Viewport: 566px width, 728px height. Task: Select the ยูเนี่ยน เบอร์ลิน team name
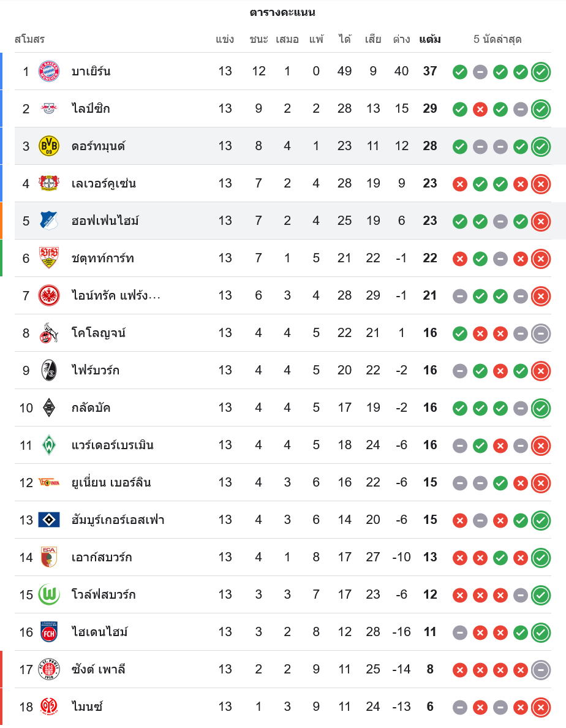coord(111,482)
